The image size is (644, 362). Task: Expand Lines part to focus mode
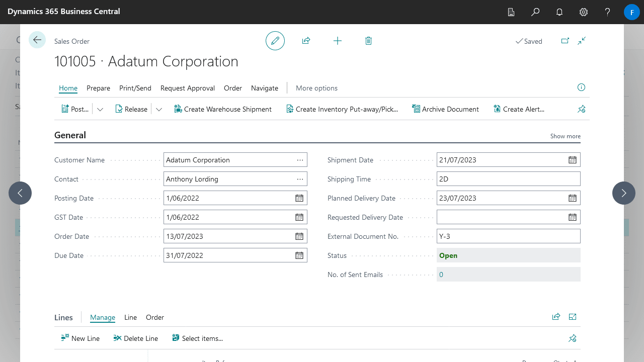(572, 317)
